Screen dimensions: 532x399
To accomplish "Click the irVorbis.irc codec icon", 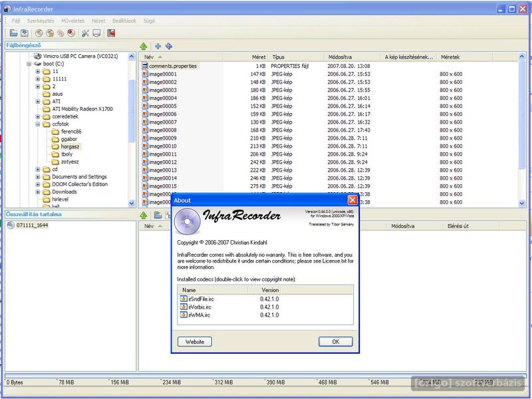I will [x=184, y=307].
